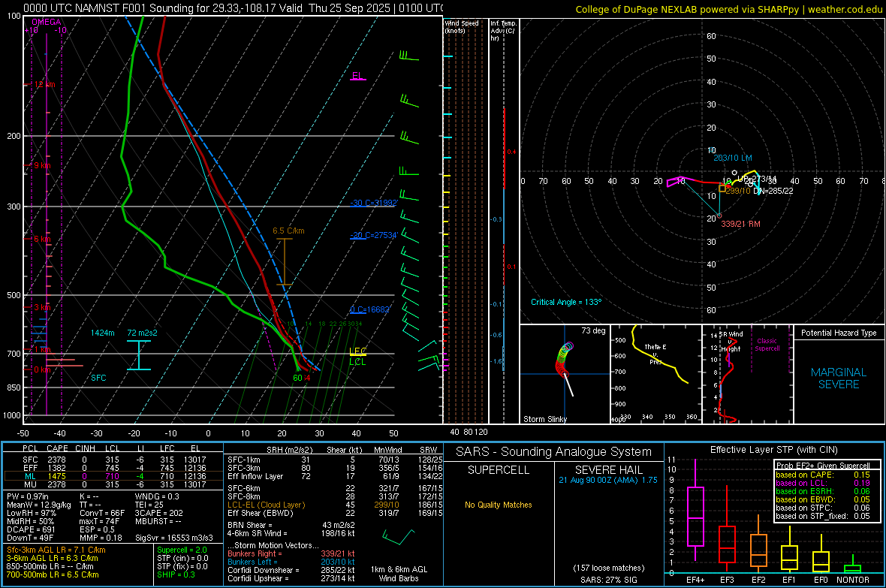886x588 pixels.
Task: Click the 'SFC-1km' shear row
Action: [335, 460]
